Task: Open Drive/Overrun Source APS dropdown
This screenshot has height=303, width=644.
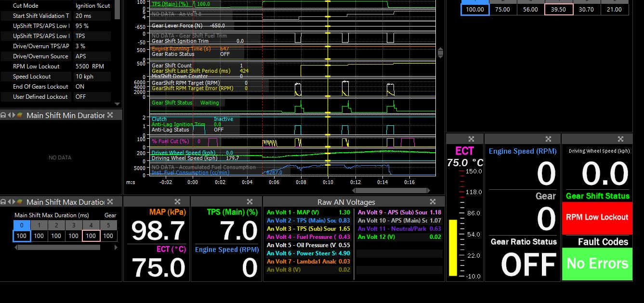Action: click(81, 56)
